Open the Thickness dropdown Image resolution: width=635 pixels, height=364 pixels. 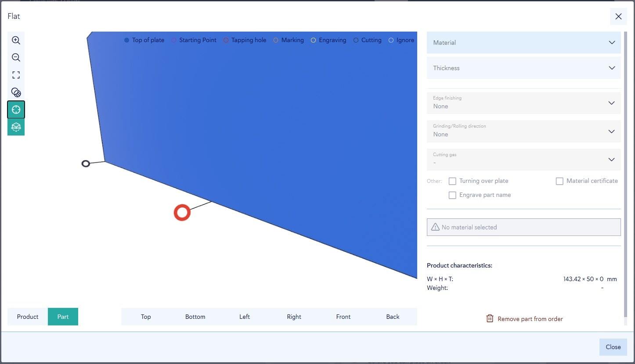point(523,68)
